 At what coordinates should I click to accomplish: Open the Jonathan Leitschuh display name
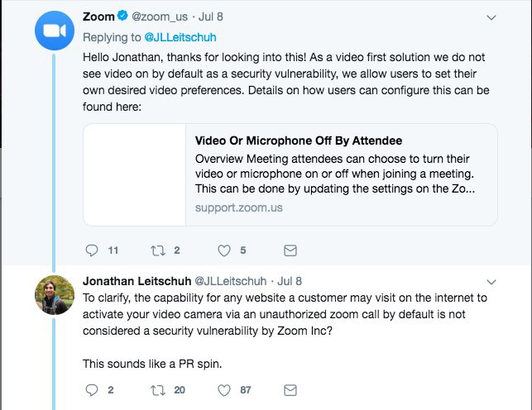pyautogui.click(x=137, y=281)
